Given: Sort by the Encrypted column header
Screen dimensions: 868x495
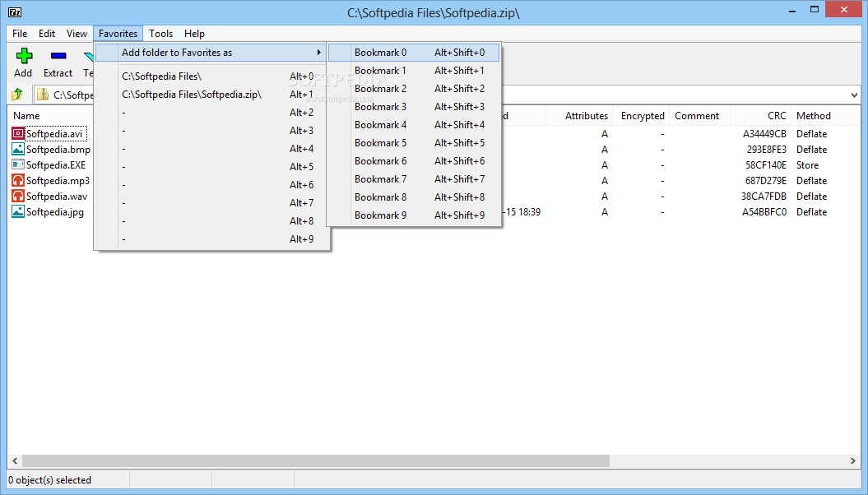Looking at the screenshot, I should point(643,116).
